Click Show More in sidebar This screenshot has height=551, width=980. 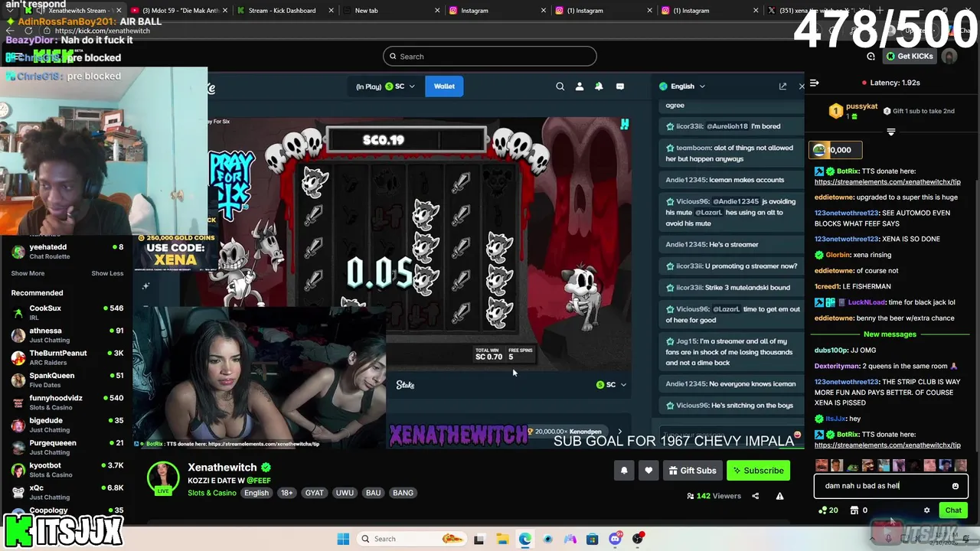tap(28, 273)
